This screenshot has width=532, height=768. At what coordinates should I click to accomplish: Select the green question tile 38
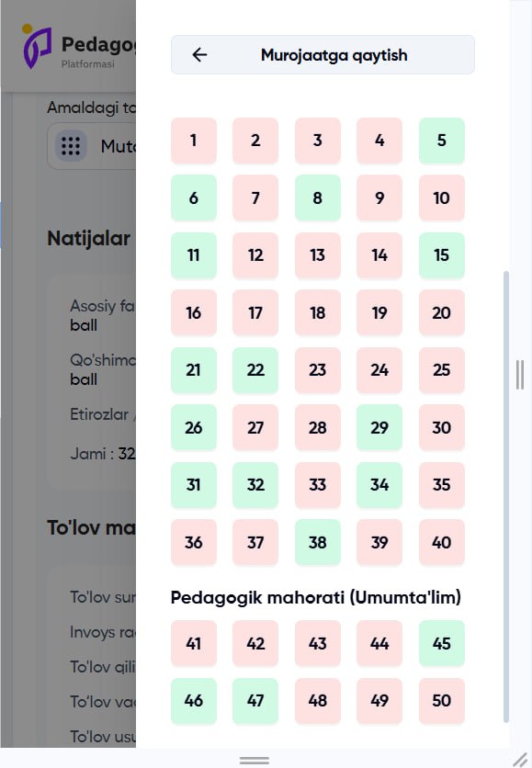(x=317, y=542)
